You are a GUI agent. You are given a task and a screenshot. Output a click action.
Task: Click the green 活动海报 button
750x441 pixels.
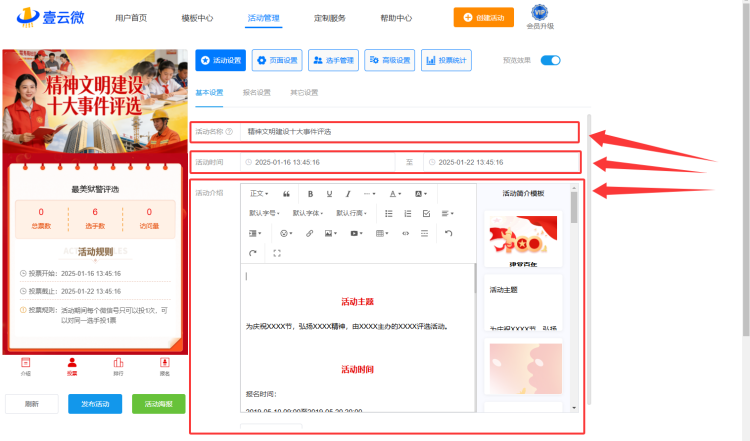(x=158, y=404)
